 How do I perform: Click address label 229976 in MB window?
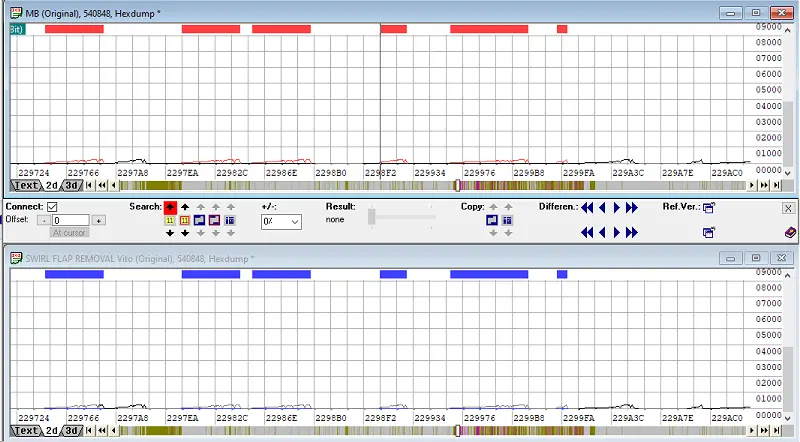pos(480,173)
